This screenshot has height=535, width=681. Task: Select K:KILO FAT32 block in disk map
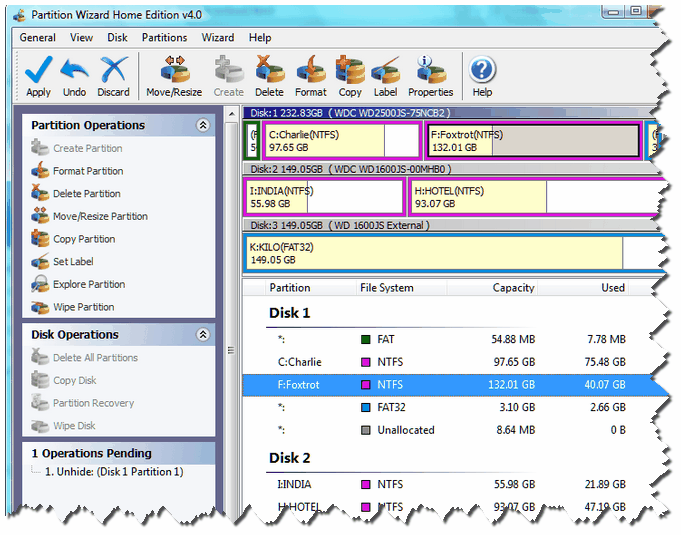(x=454, y=253)
